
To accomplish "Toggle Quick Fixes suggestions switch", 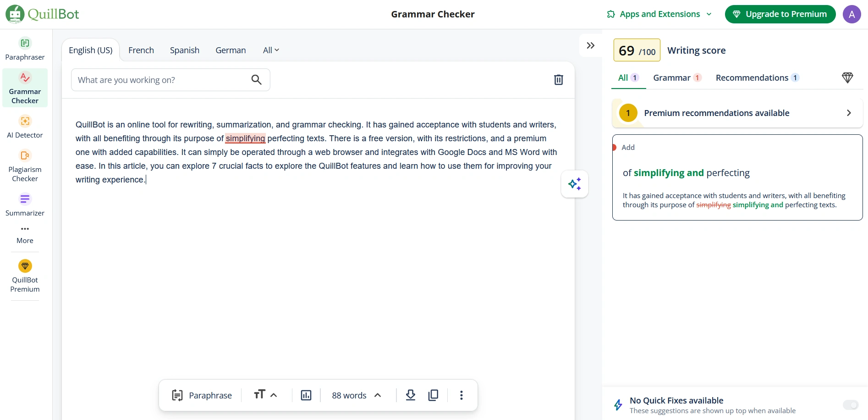I will tap(851, 405).
